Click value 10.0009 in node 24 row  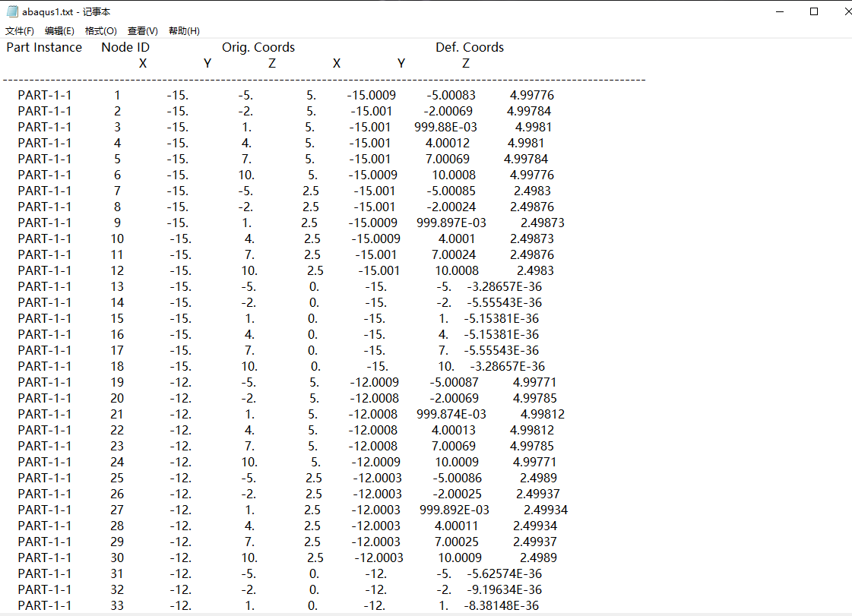pos(457,463)
